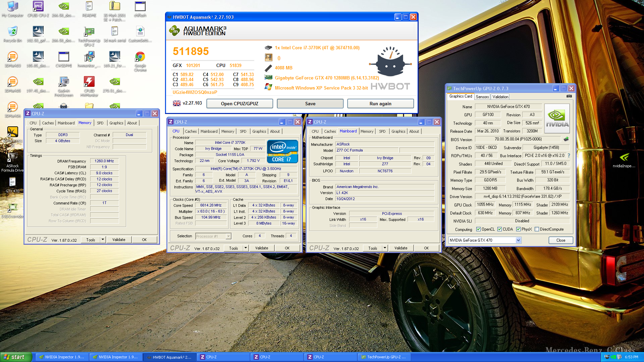Open ASRock Formula Drive shortcut
Screen dimensions: 644x362
click(x=12, y=162)
